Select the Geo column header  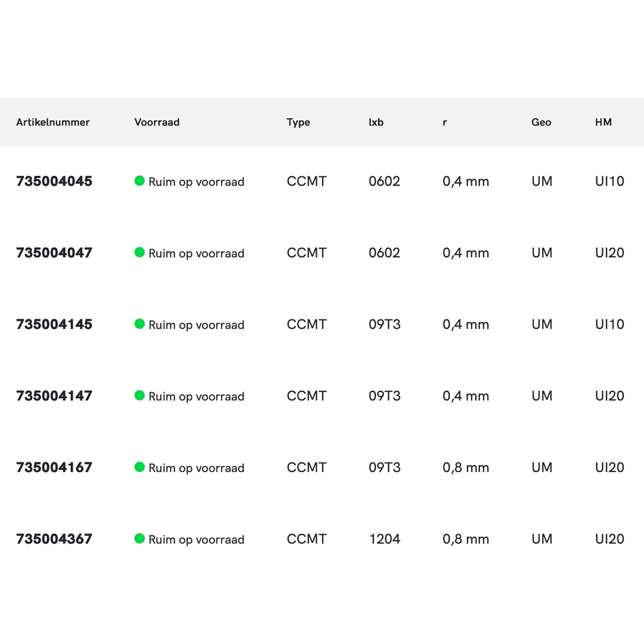pos(541,122)
